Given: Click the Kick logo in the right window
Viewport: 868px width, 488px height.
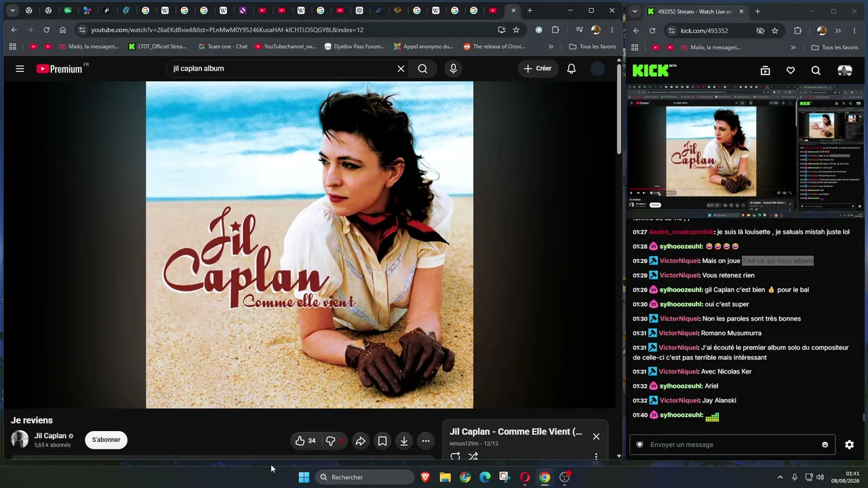Looking at the screenshot, I should tap(654, 70).
